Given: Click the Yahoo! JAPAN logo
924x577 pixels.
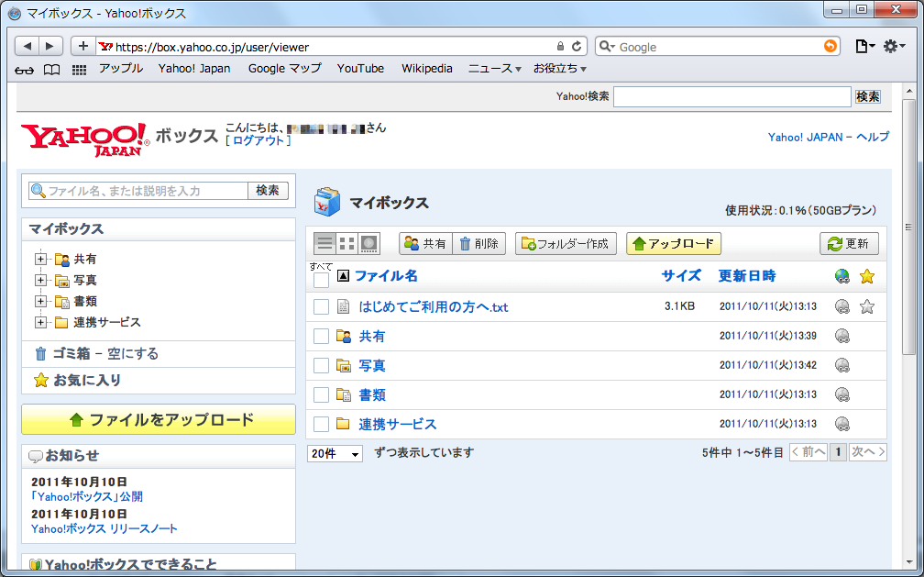Looking at the screenshot, I should pyautogui.click(x=85, y=139).
